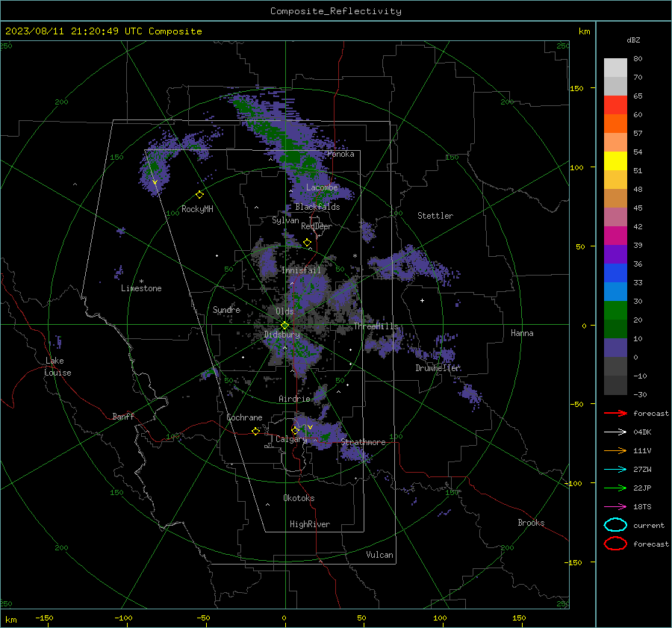Click the Sylvan label
The height and width of the screenshot is (628, 672).
[285, 221]
